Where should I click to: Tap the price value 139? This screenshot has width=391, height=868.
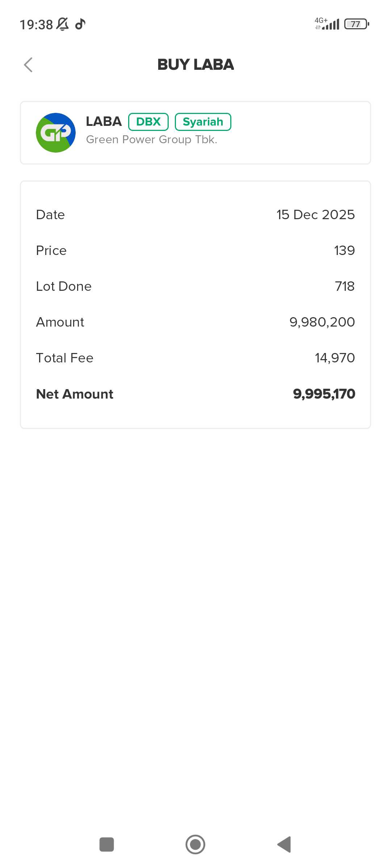coord(344,250)
